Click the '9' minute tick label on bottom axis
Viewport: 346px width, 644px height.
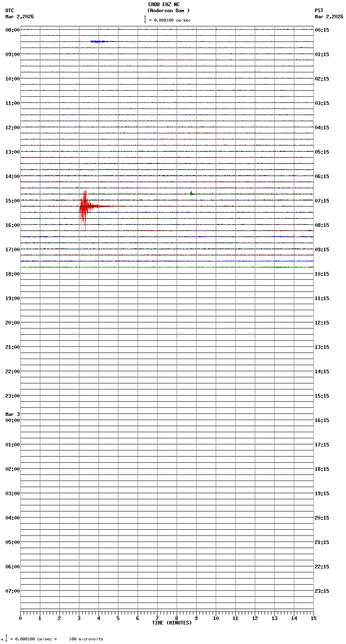(x=196, y=618)
